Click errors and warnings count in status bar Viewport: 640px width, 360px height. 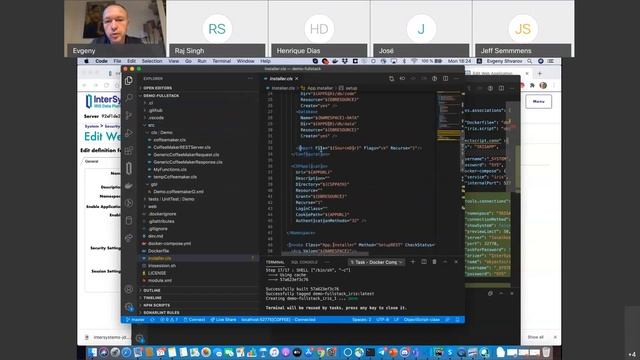(169, 320)
